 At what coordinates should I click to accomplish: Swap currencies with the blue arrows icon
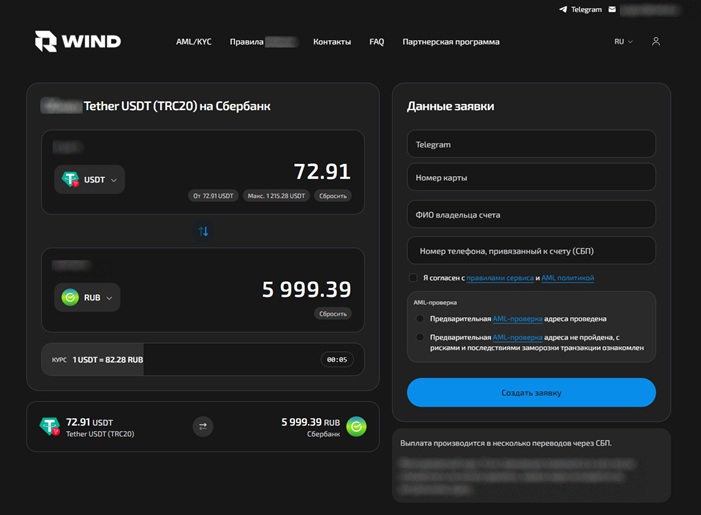click(203, 231)
